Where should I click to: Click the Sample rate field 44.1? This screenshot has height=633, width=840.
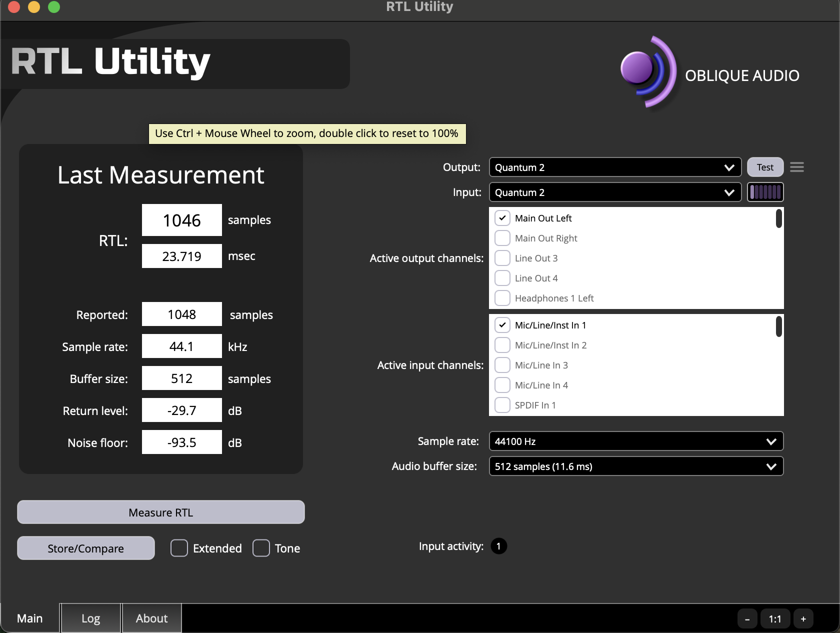tap(182, 346)
